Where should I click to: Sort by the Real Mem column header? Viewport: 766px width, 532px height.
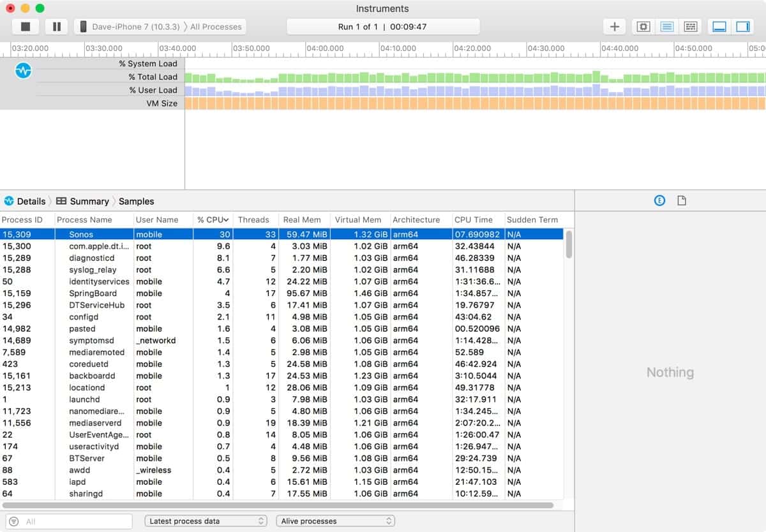tap(302, 219)
